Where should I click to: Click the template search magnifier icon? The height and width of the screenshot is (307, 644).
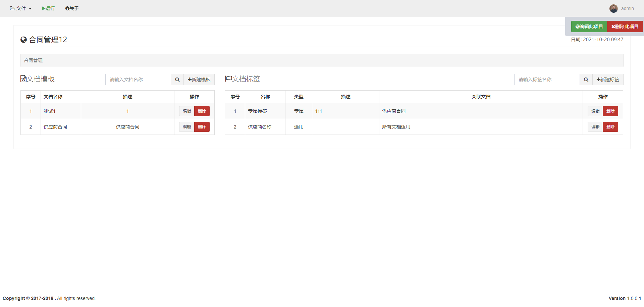pos(177,80)
